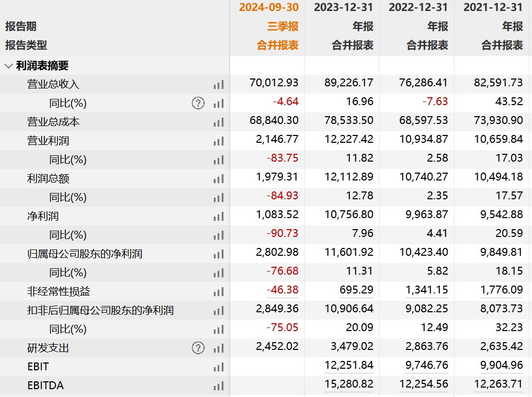Click 归属母公司股东的净利润 row label
This screenshot has height=397, width=532.
[85, 254]
